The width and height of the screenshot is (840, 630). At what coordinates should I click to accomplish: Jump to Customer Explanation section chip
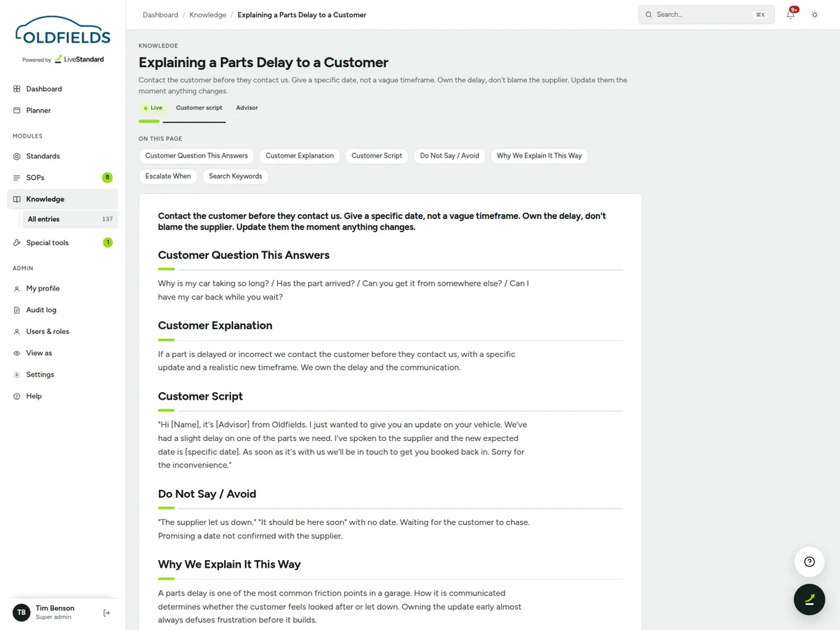tap(300, 156)
